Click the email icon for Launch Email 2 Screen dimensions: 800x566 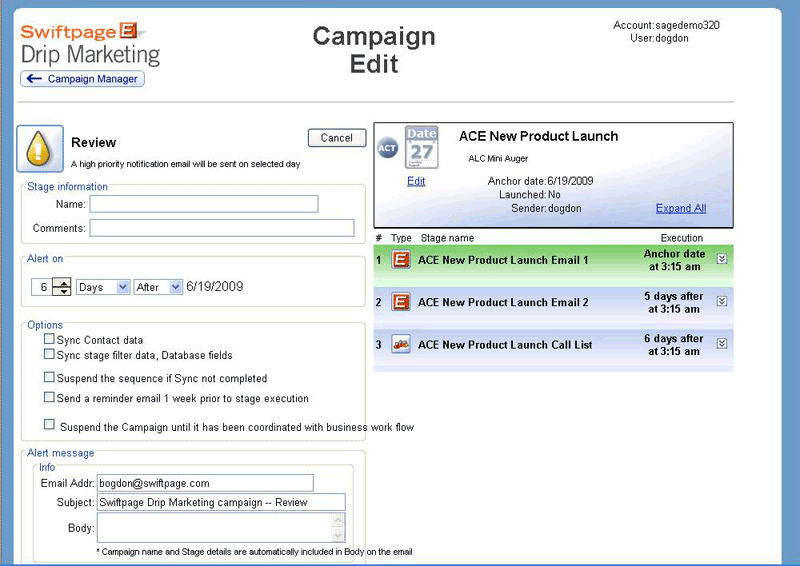[x=401, y=302]
